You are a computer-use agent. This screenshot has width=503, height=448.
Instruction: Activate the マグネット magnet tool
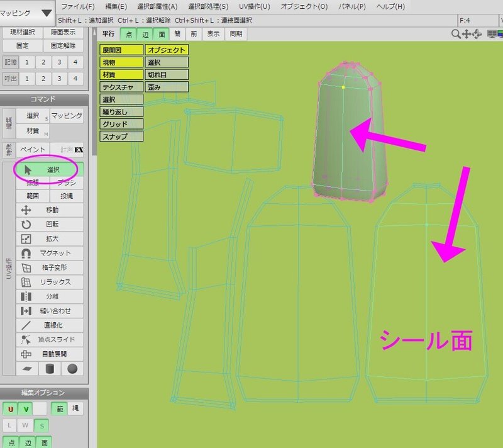(50, 253)
